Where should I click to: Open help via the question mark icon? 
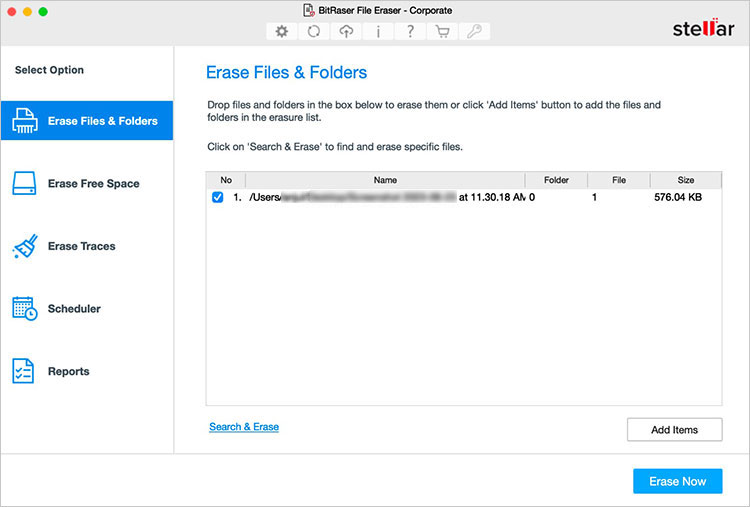[410, 32]
